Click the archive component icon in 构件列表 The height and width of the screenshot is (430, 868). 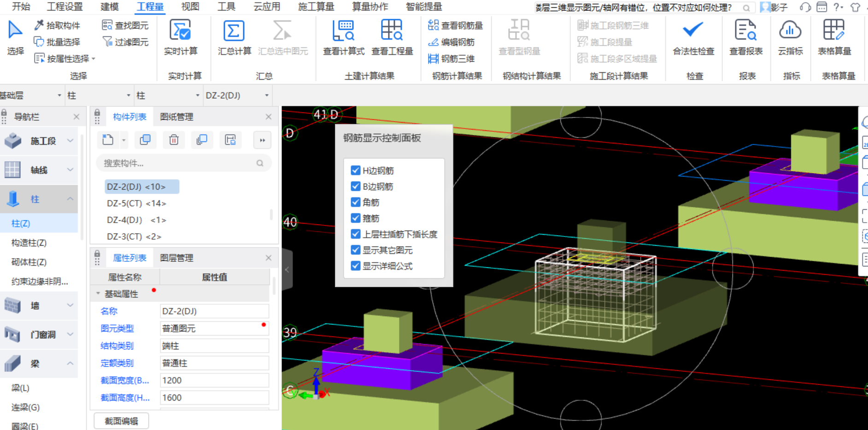230,140
